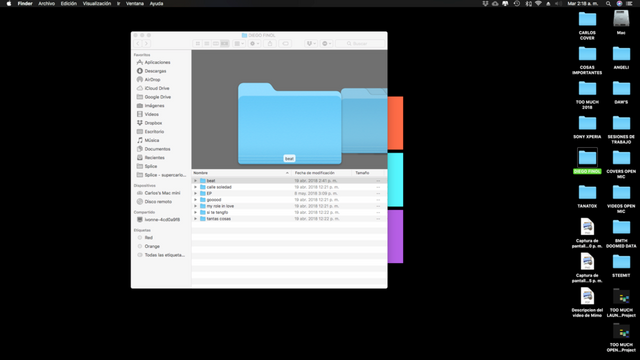This screenshot has height=360, width=640.
Task: Open the Notification Center icon
Action: tap(629, 3)
